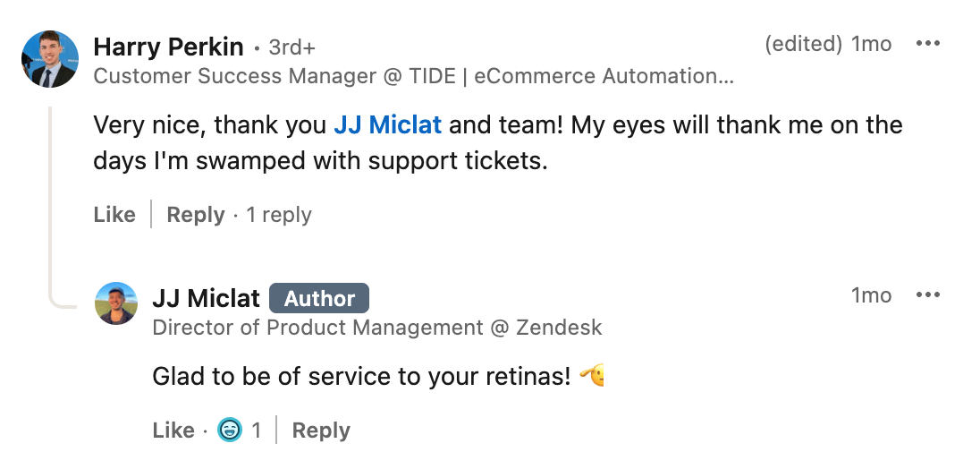Screen dimensions: 980x469
Task: Reply to Harry Perkin's comment
Action: pos(195,215)
